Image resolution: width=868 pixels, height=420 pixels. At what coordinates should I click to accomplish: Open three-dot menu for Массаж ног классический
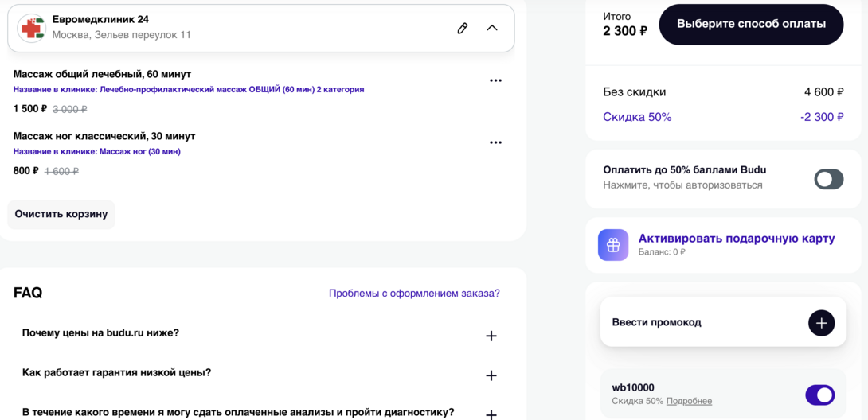(x=495, y=142)
